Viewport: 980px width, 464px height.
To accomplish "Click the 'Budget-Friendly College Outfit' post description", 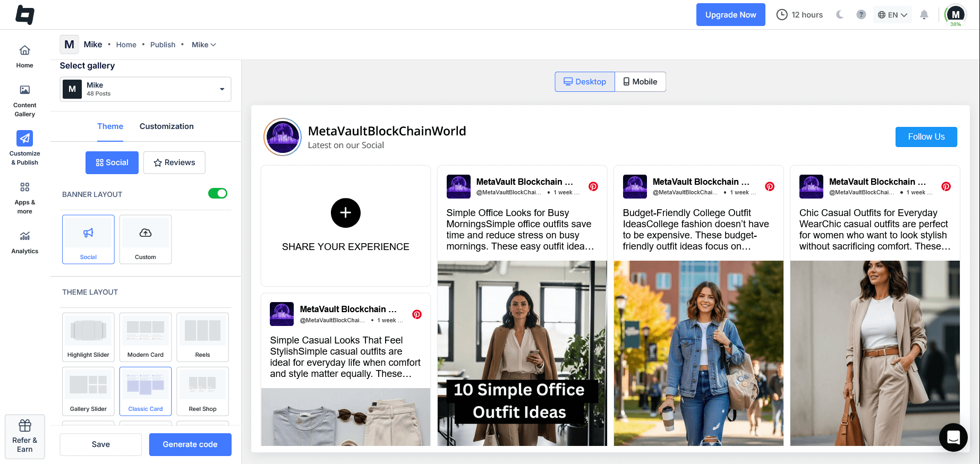I will point(697,229).
